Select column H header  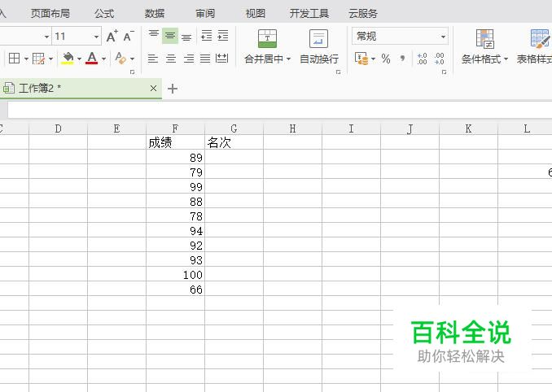(x=292, y=128)
